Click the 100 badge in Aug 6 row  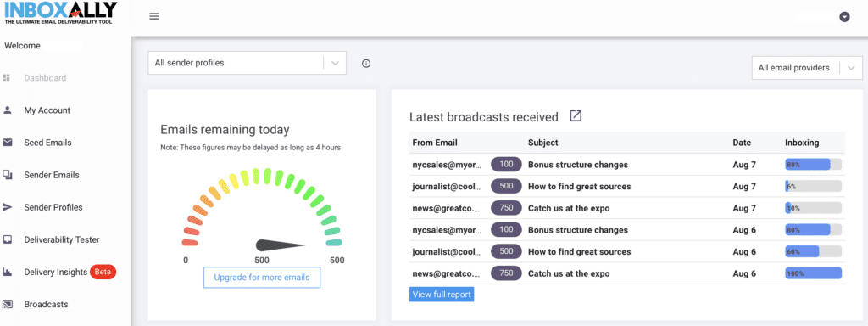[507, 229]
